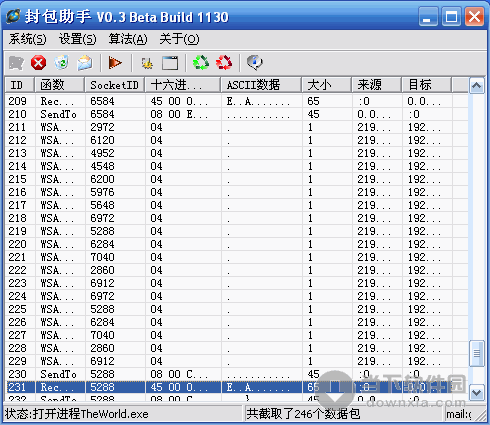The image size is (490, 425).
Task: Open the 算法(A) menu
Action: click(128, 39)
